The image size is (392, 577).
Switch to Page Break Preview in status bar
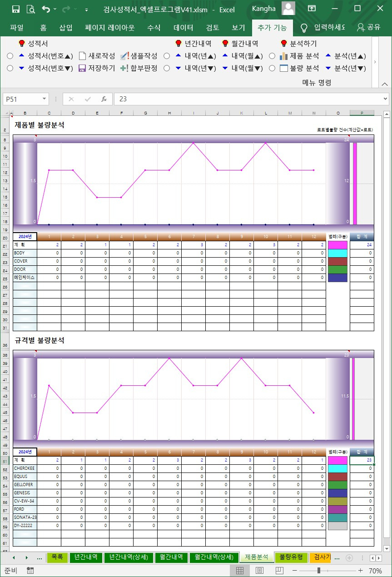(x=279, y=571)
